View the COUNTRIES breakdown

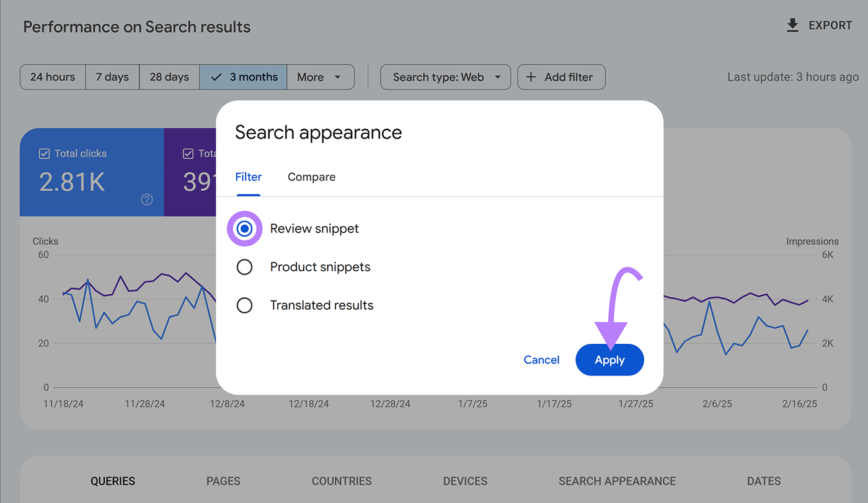click(342, 481)
